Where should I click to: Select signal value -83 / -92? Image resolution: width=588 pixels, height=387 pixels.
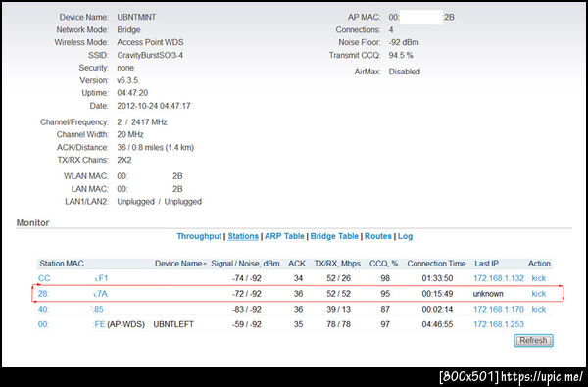coord(246,309)
